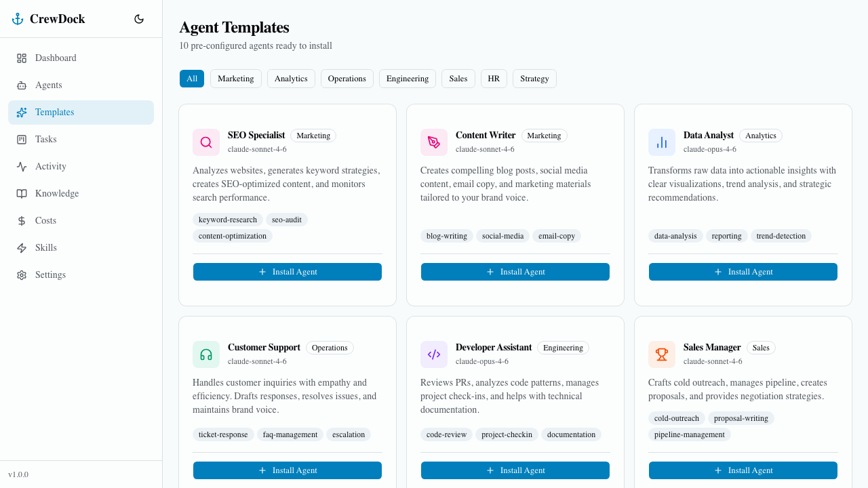Open the Knowledge section in sidebar

click(57, 193)
